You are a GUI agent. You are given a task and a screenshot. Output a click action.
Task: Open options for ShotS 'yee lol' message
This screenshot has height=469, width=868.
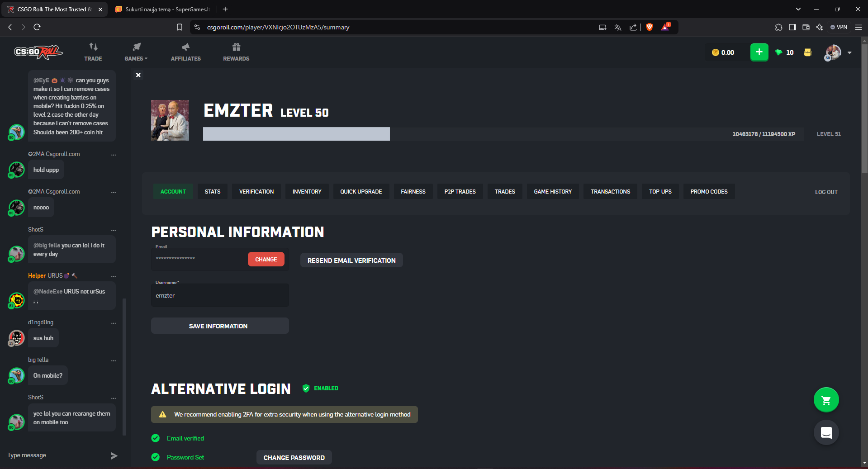[x=114, y=398]
